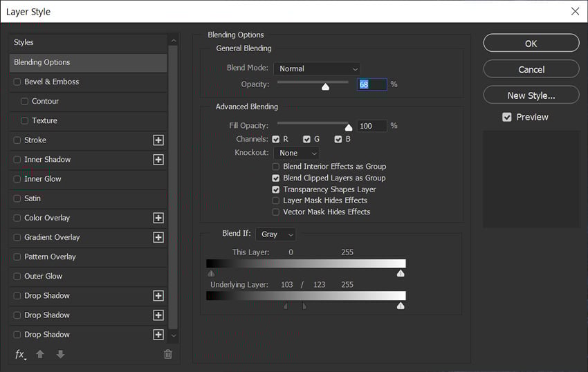Click the Fill Opacity slider handle
This screenshot has width=588, height=372.
click(x=349, y=127)
